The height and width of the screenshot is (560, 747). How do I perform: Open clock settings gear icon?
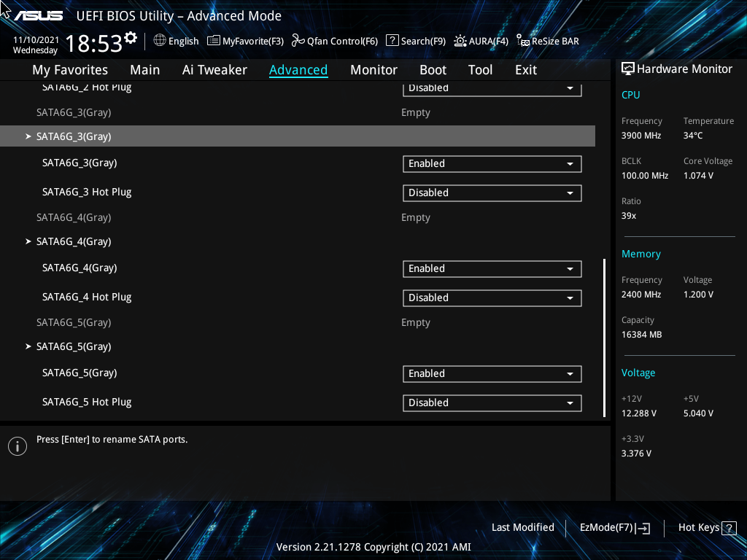[x=131, y=38]
